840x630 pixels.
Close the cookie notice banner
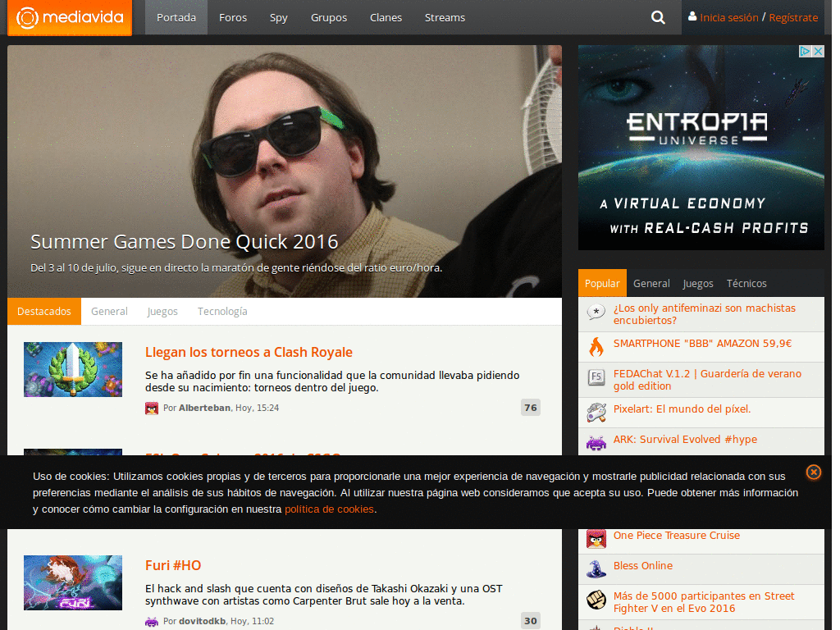tap(813, 472)
